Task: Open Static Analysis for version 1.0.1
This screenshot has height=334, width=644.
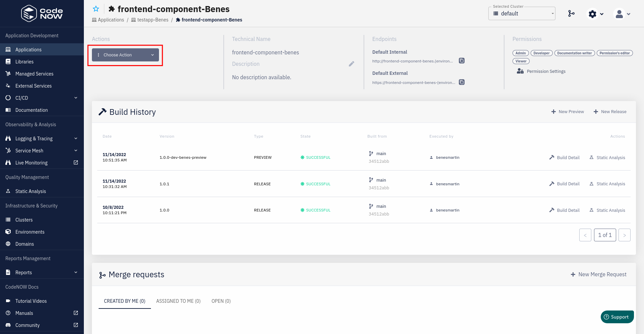Action: click(607, 184)
